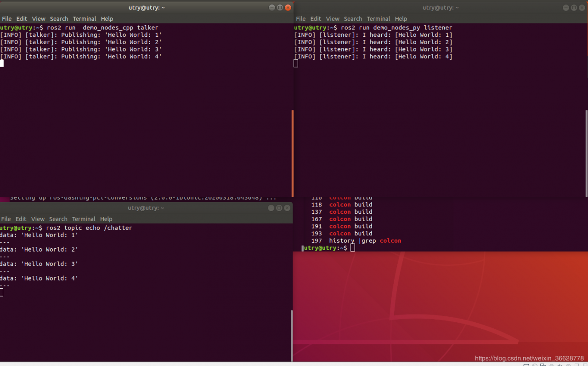Viewport: 588px width, 366px height.
Task: Click listener line "I heard: [Hello World: 3]"
Action: (373, 49)
